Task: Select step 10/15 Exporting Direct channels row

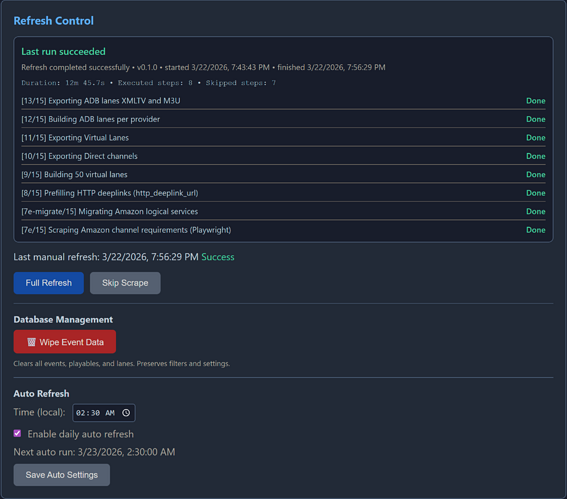Action: (283, 156)
